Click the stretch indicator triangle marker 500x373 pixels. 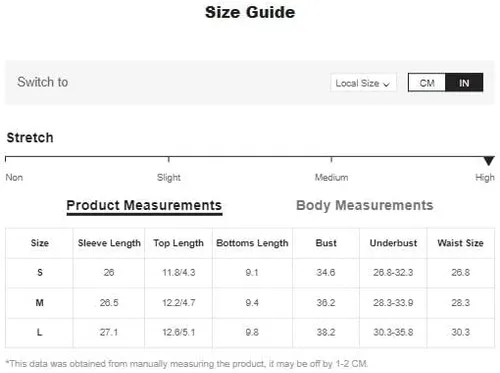tap(489, 161)
